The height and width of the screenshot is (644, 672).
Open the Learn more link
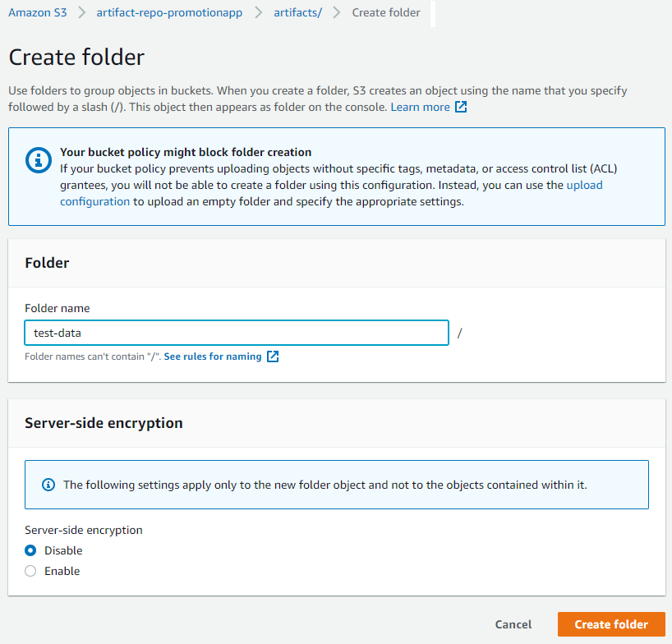(420, 107)
